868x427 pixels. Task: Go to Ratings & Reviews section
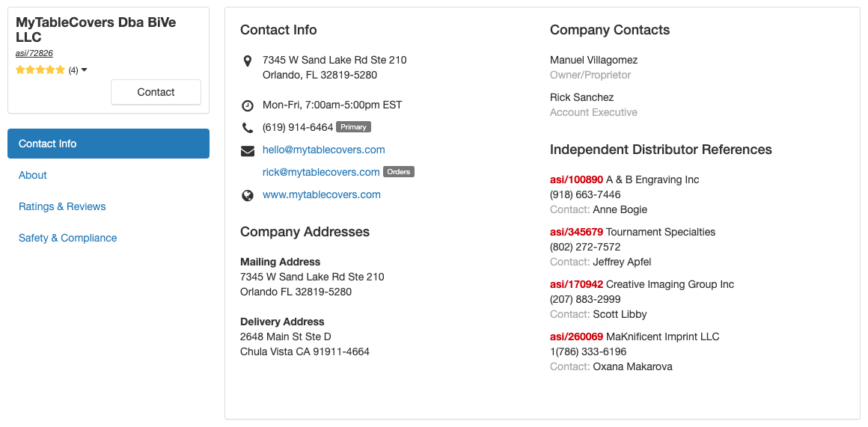tap(62, 206)
